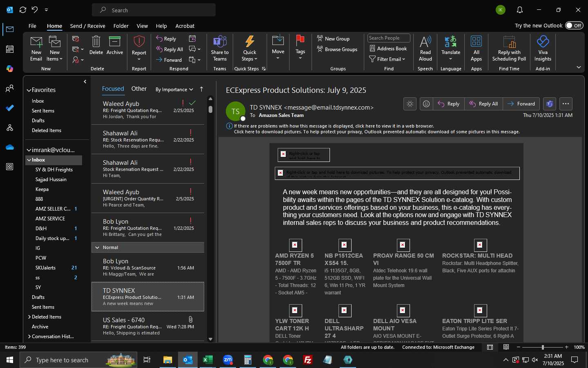This screenshot has height=368, width=588.
Task: Switch to normal view in status bar
Action: click(x=490, y=347)
